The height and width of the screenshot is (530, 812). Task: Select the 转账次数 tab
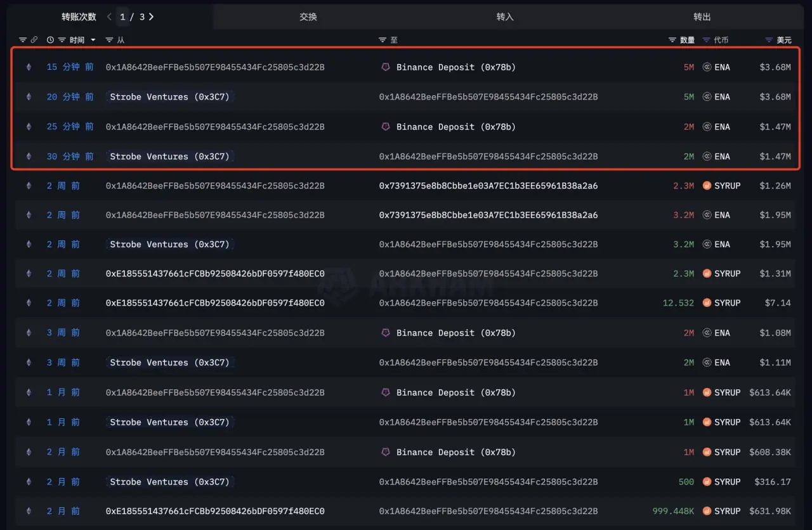click(79, 17)
